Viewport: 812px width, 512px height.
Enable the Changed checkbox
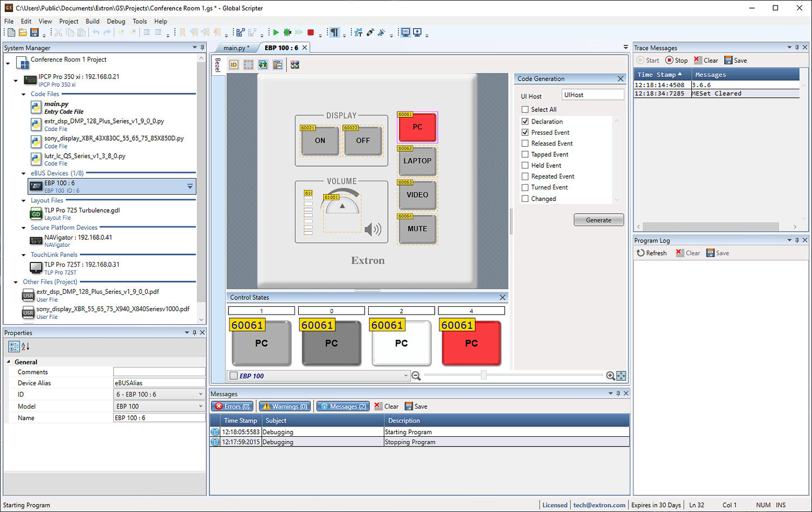(x=525, y=199)
